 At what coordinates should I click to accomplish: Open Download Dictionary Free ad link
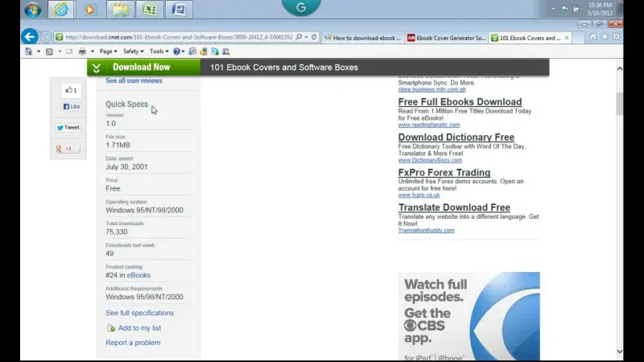click(x=456, y=137)
